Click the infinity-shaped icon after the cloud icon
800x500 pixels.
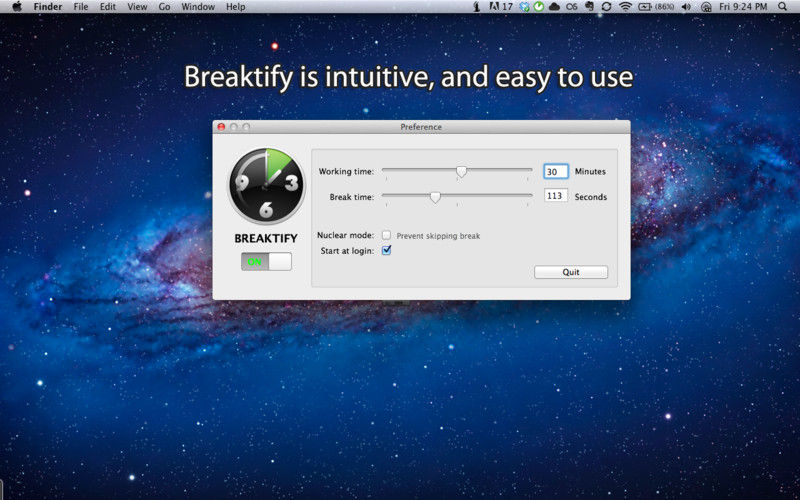click(572, 7)
